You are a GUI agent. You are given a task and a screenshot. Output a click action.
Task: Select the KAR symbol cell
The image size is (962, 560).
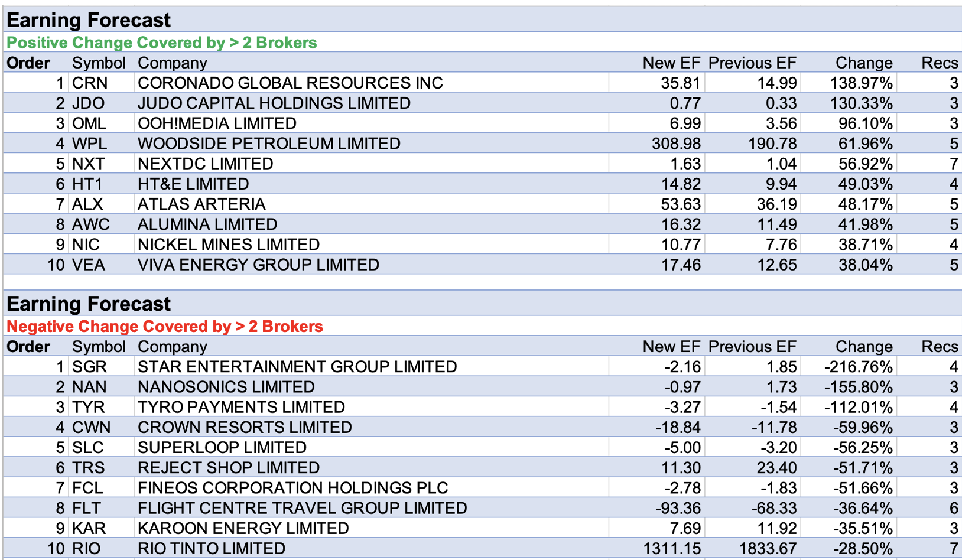click(89, 528)
